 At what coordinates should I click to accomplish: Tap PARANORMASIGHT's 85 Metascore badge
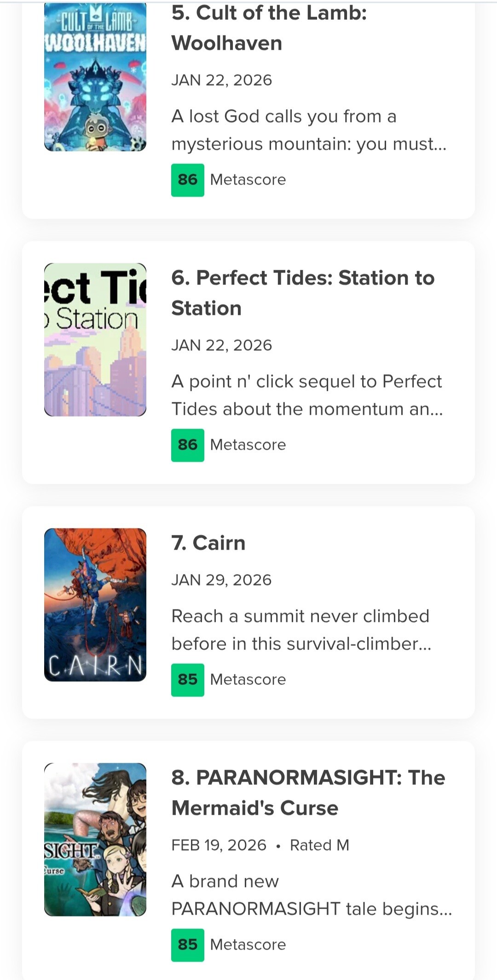click(188, 945)
